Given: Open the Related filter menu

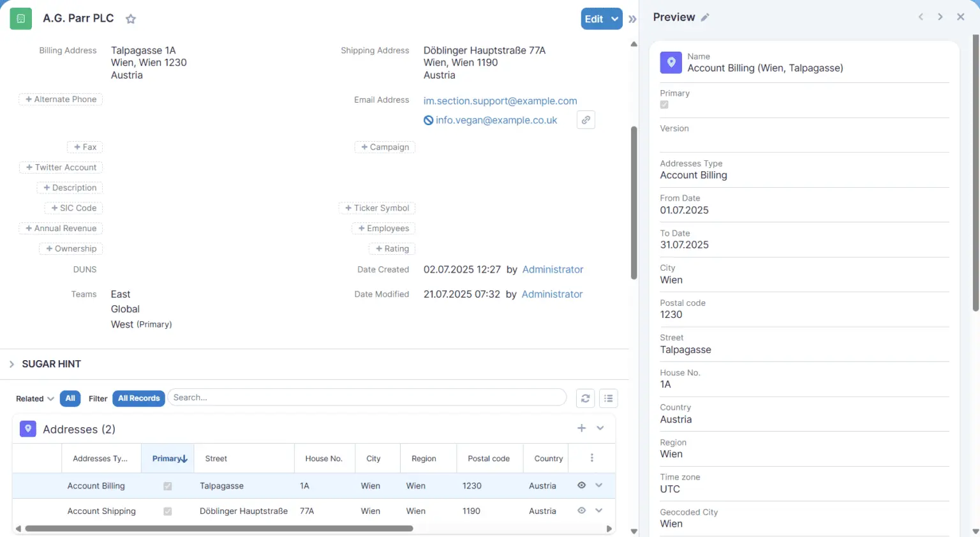Looking at the screenshot, I should (x=33, y=398).
